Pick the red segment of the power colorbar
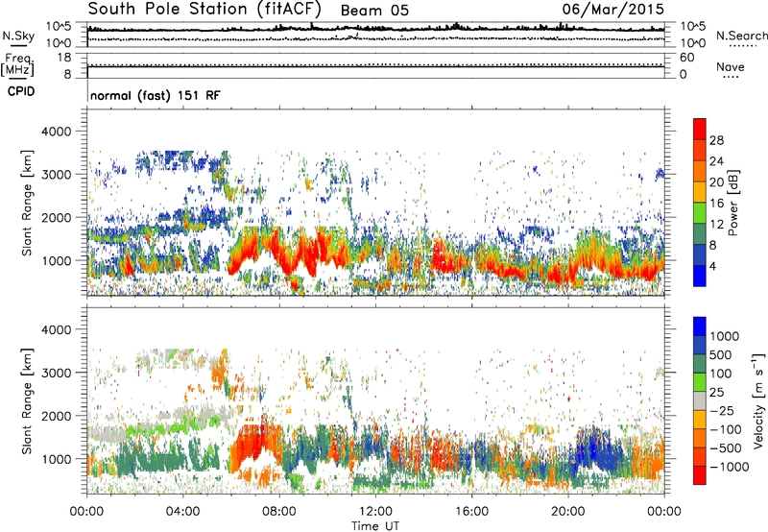Screen dimensions: 768x532 point(700,129)
